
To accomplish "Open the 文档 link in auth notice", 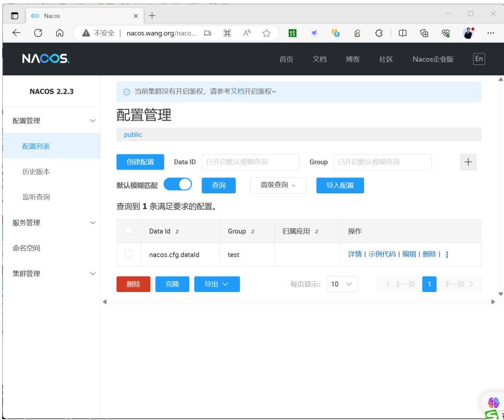I will [x=237, y=91].
